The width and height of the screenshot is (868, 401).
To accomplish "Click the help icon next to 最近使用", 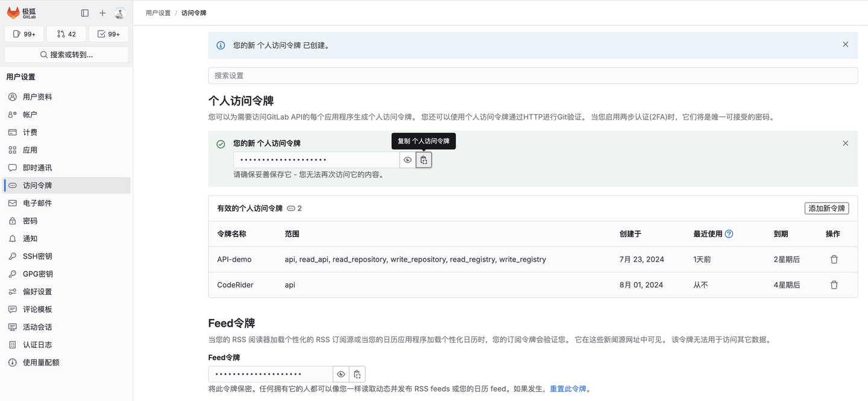I will (729, 233).
